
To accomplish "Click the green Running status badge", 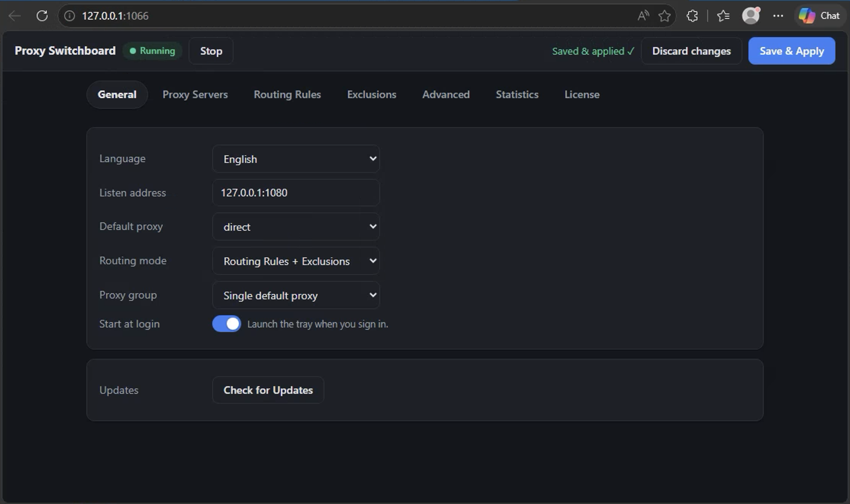I will coord(152,51).
